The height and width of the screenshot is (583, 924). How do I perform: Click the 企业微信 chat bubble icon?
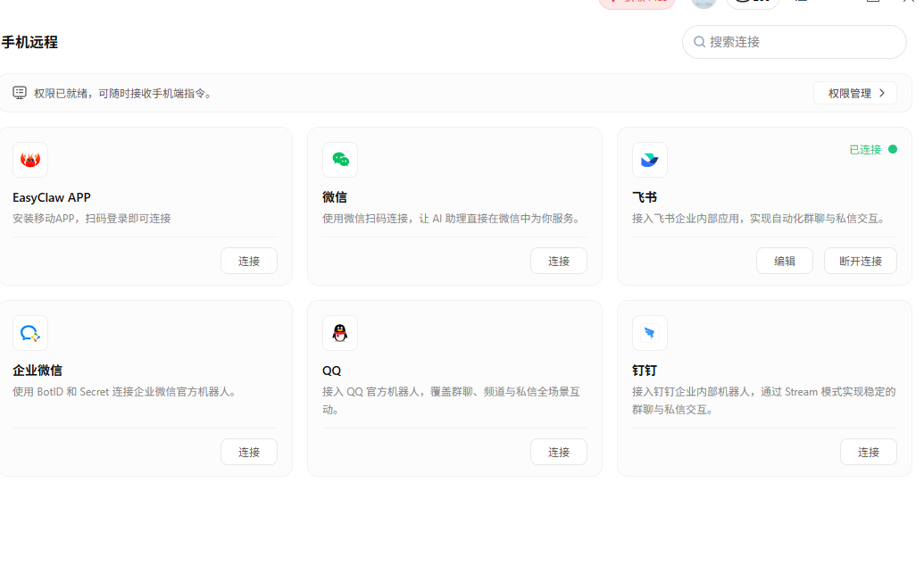[x=30, y=333]
